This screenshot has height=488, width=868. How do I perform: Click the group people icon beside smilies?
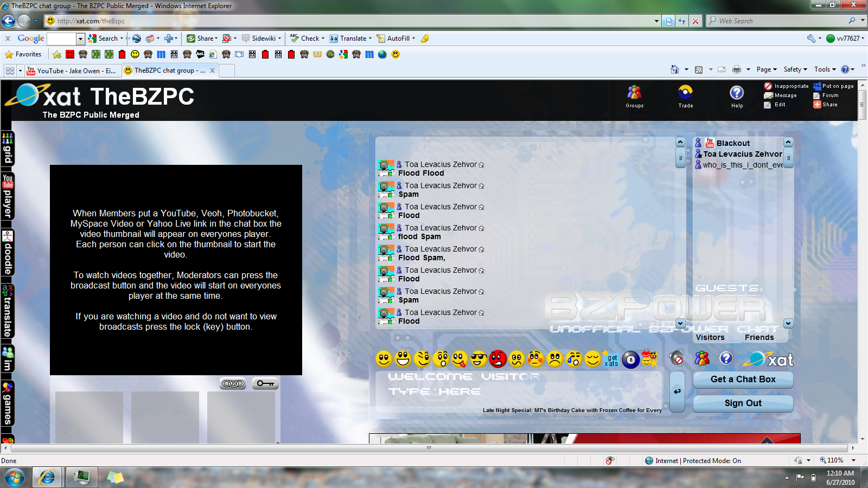click(x=702, y=358)
